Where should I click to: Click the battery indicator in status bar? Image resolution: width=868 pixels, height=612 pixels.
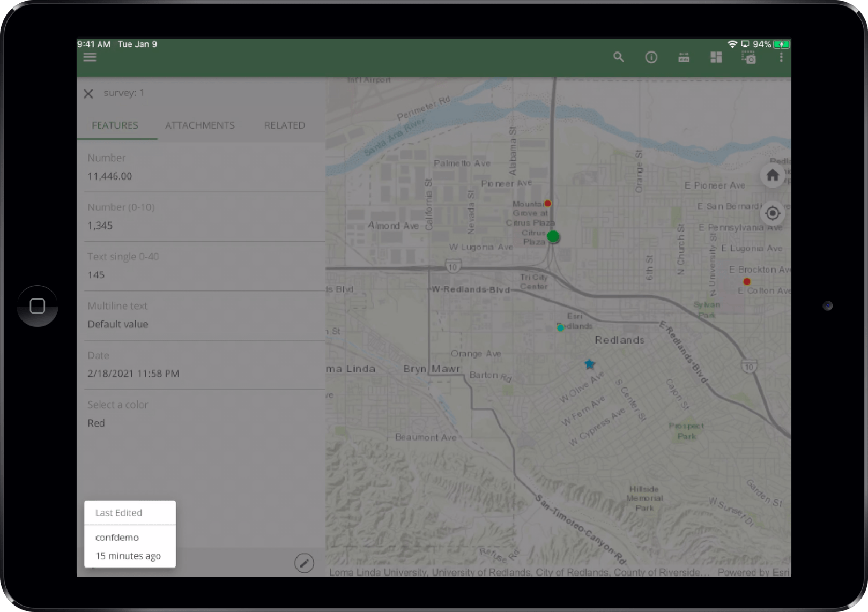(781, 44)
